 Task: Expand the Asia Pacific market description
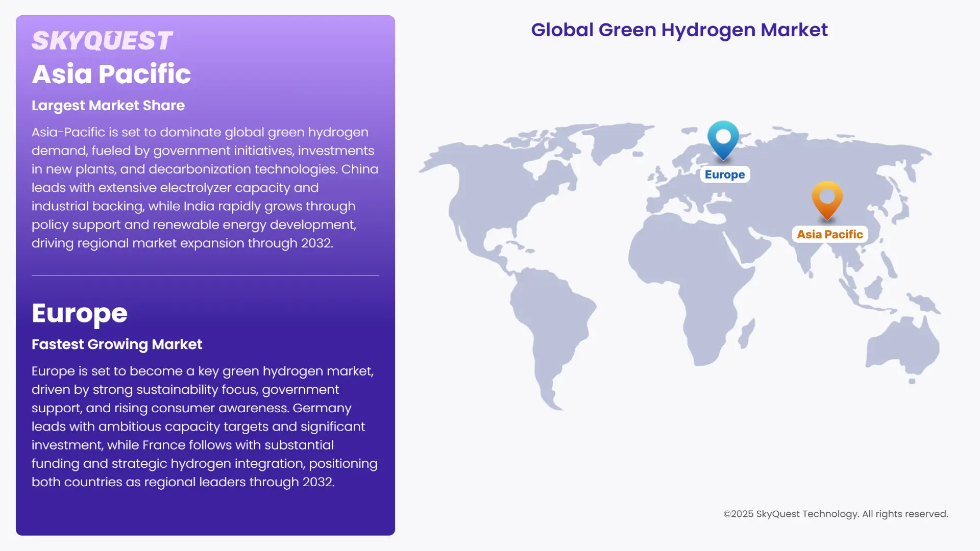[204, 187]
